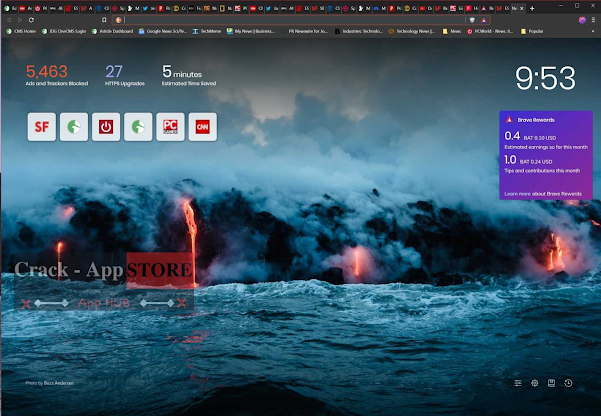
Task: Open the TechMeme bookmark
Action: [x=207, y=31]
